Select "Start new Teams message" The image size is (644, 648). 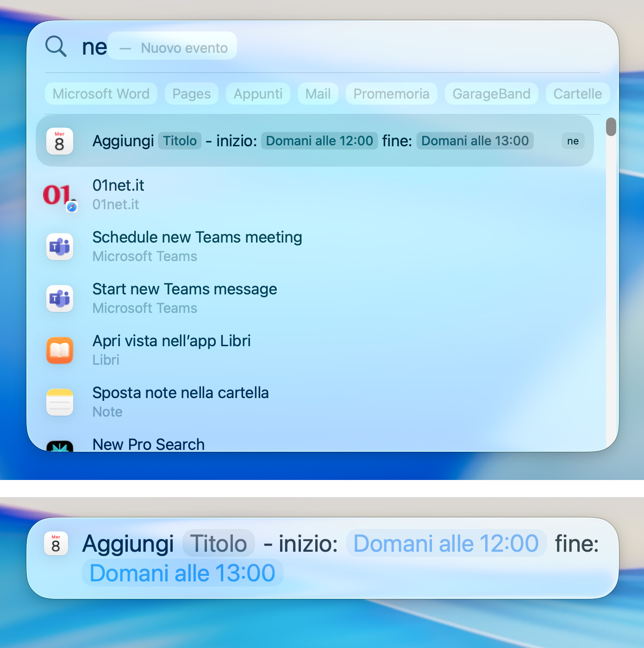315,299
